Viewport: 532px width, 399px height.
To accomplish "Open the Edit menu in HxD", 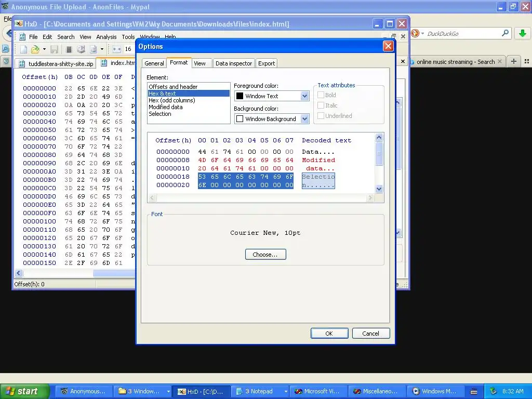I will [x=47, y=37].
